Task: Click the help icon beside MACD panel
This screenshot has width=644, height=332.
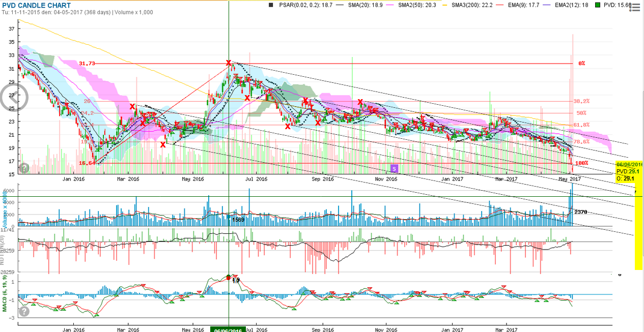Action: (23, 311)
